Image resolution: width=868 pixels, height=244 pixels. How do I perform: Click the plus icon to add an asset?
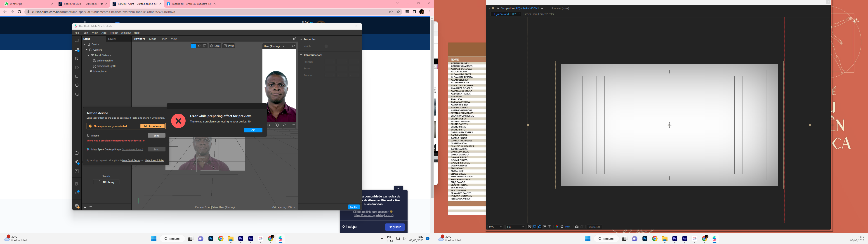[128, 207]
